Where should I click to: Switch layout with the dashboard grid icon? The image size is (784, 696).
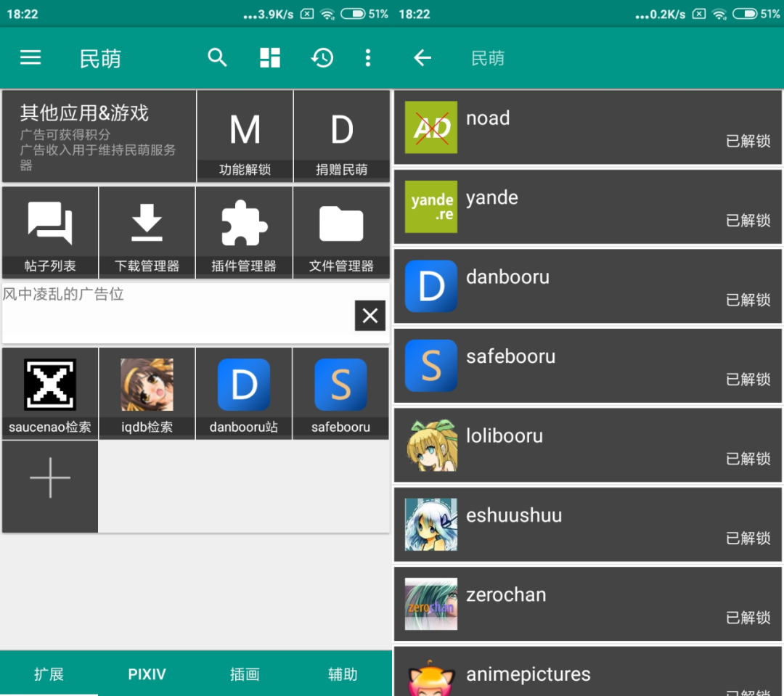point(270,58)
